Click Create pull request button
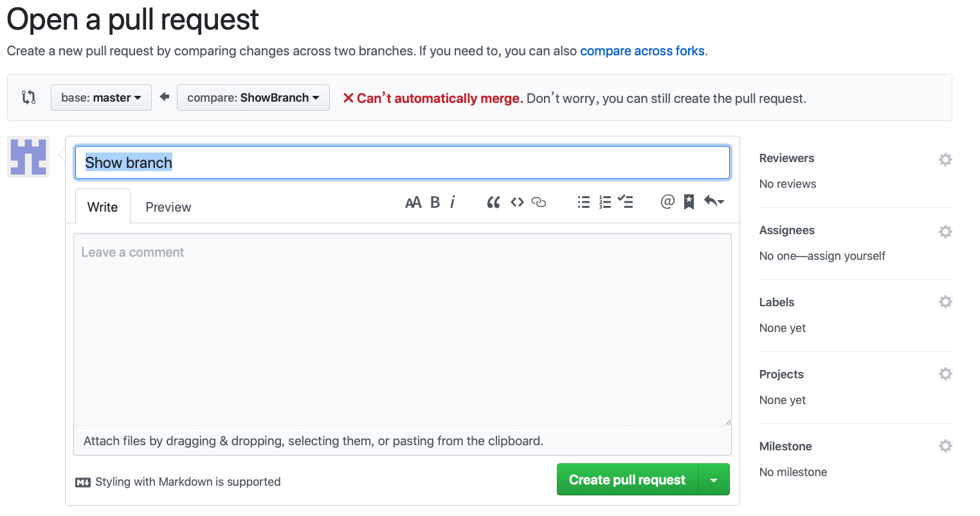 [628, 480]
